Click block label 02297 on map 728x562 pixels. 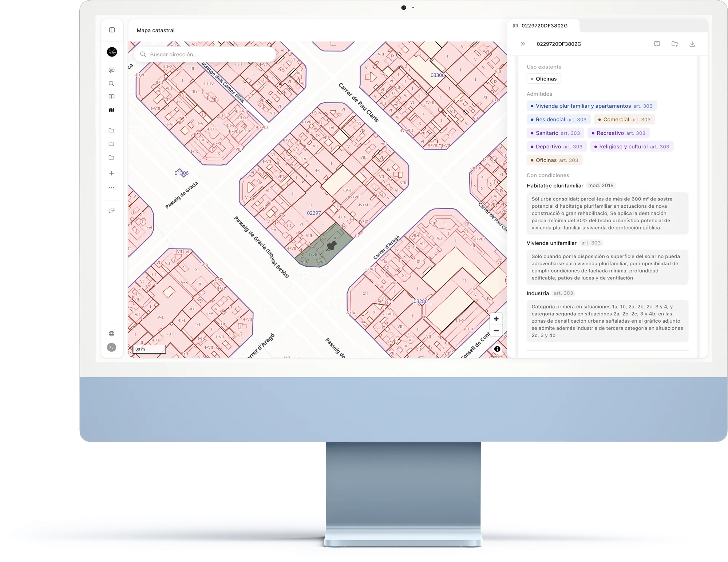point(314,213)
